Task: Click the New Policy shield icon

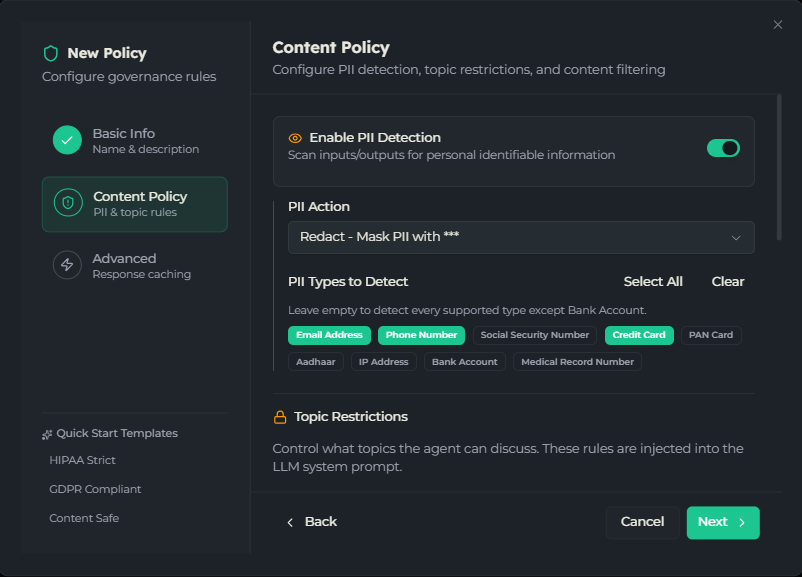Action: click(51, 53)
